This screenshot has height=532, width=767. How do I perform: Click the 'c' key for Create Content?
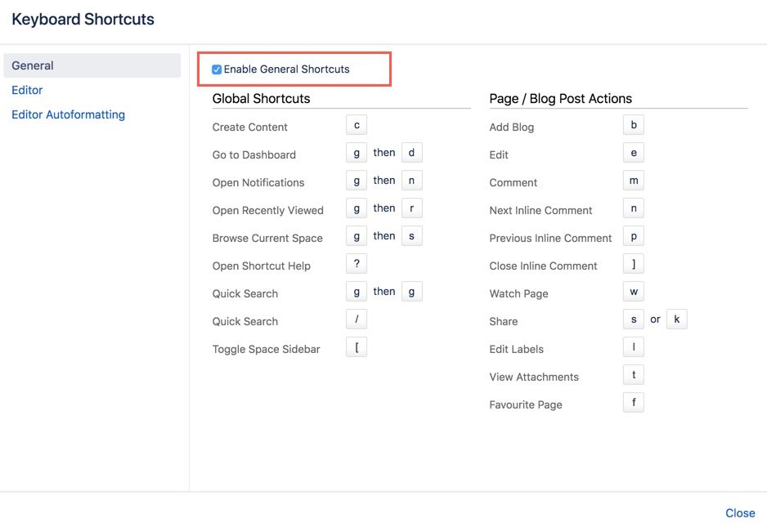357,125
